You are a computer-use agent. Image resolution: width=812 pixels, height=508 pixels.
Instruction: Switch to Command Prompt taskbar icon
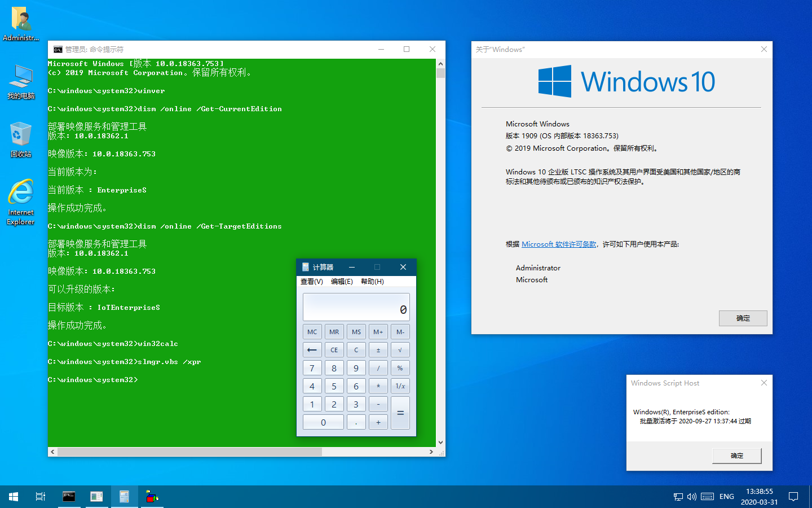(69, 497)
